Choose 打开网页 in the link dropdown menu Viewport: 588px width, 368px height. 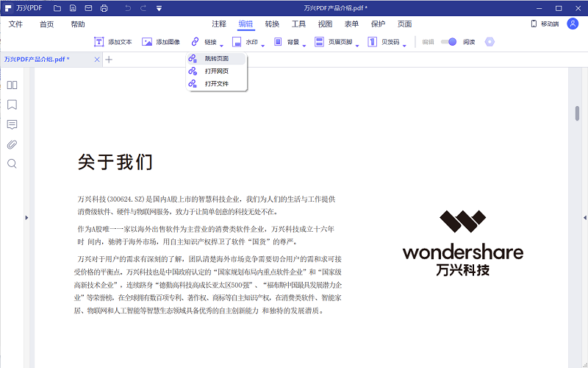pyautogui.click(x=216, y=71)
